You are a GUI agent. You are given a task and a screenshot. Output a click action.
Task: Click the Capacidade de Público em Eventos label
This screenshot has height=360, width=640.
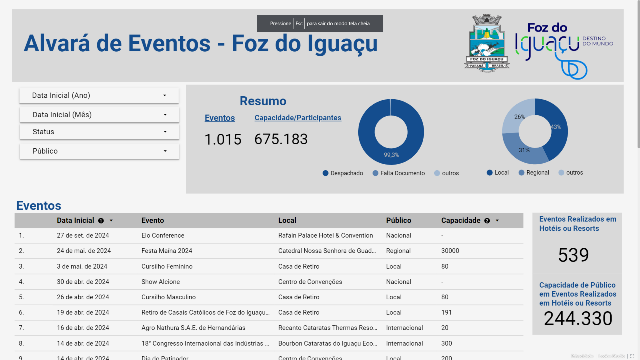(x=578, y=294)
